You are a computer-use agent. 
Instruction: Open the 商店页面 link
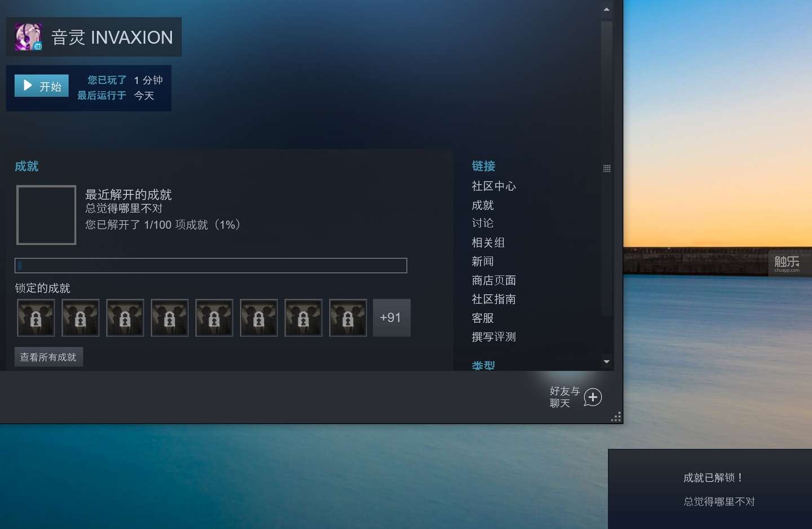point(493,281)
